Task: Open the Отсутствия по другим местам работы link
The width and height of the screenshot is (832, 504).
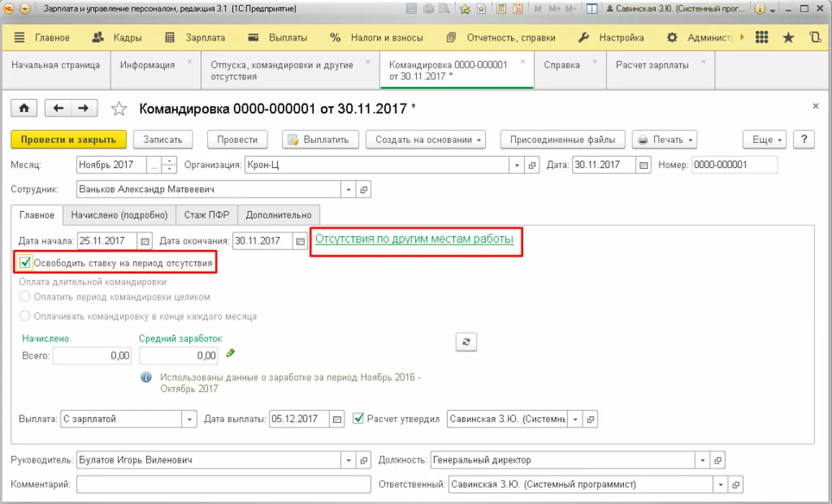Action: pos(414,239)
